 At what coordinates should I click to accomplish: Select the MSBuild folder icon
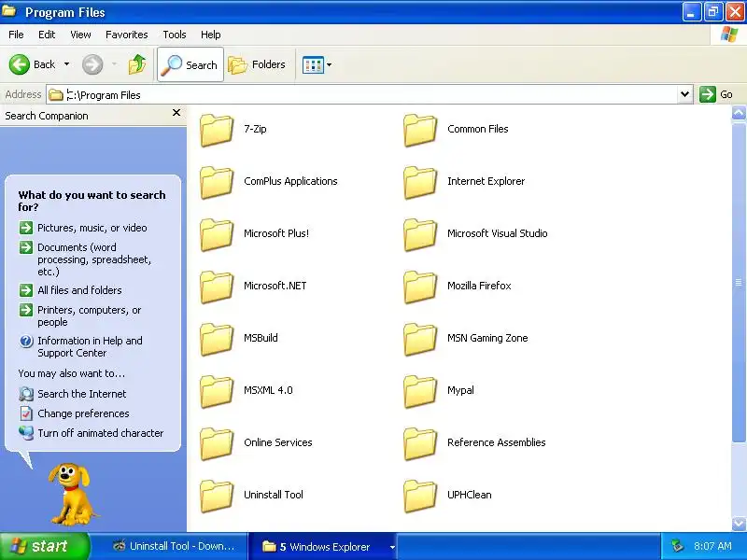click(217, 340)
